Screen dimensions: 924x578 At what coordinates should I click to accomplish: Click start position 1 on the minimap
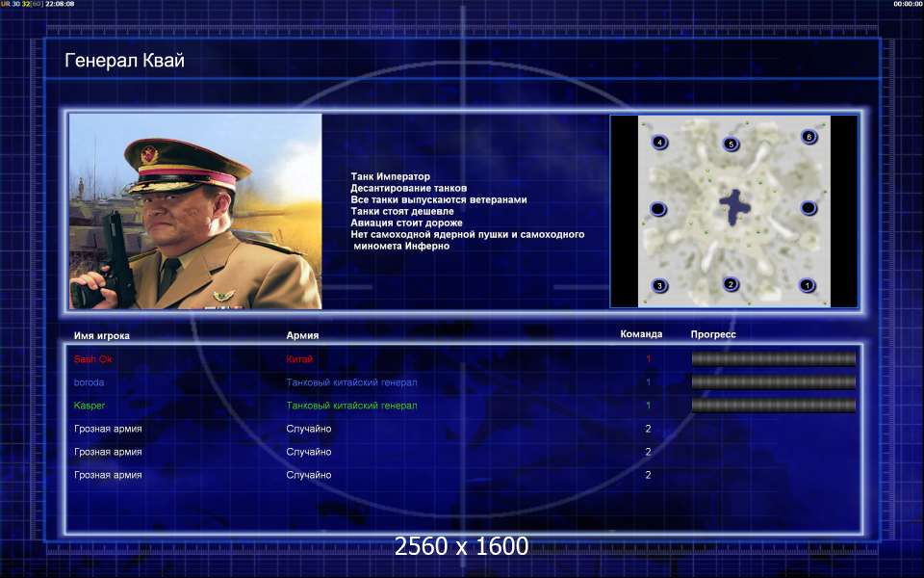click(807, 285)
